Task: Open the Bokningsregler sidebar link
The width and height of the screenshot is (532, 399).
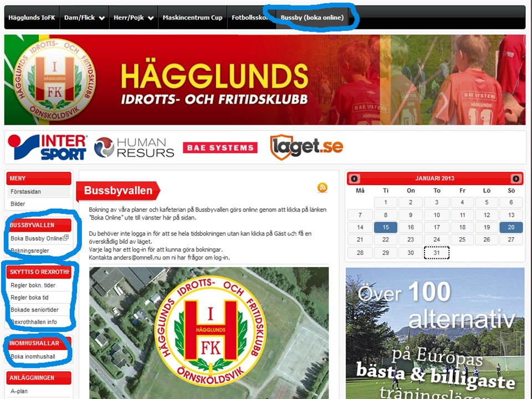Action: [x=30, y=250]
